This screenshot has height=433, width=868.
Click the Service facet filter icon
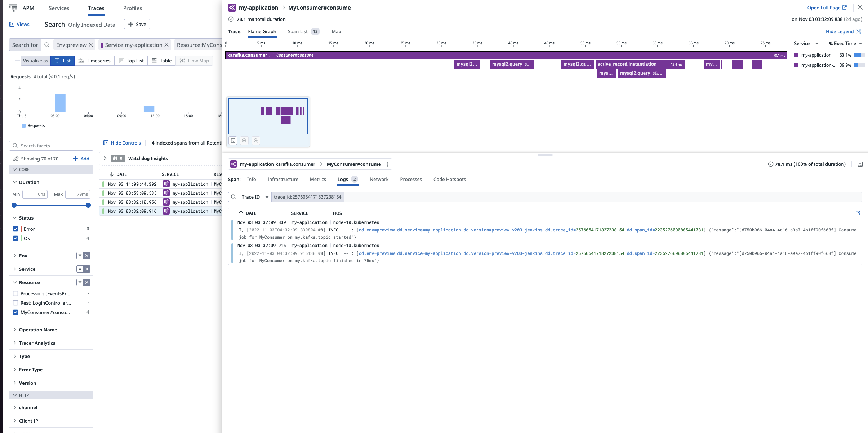[x=80, y=269]
